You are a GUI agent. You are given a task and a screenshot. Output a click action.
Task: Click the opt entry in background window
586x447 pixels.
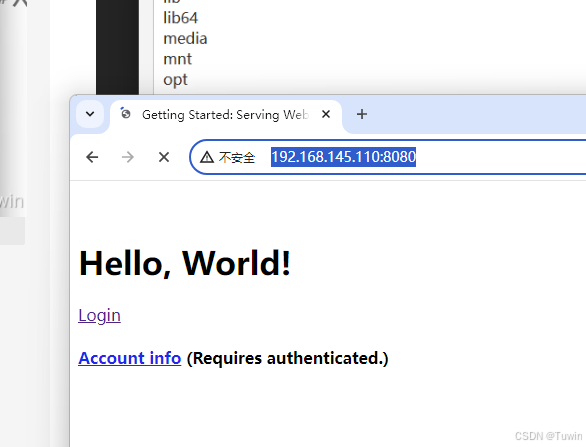tap(175, 80)
